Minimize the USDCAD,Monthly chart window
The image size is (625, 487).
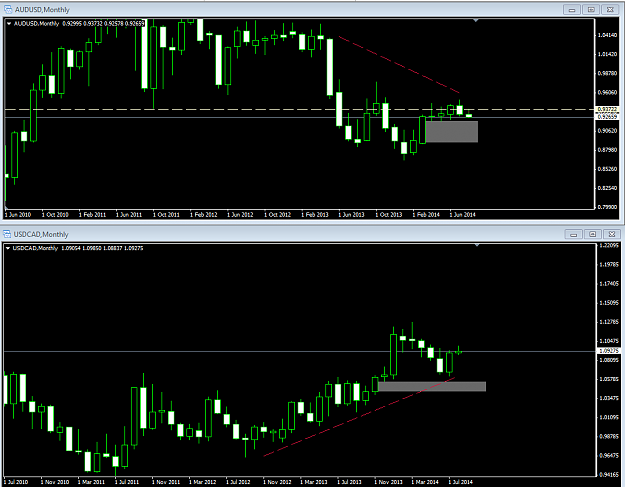(574, 234)
